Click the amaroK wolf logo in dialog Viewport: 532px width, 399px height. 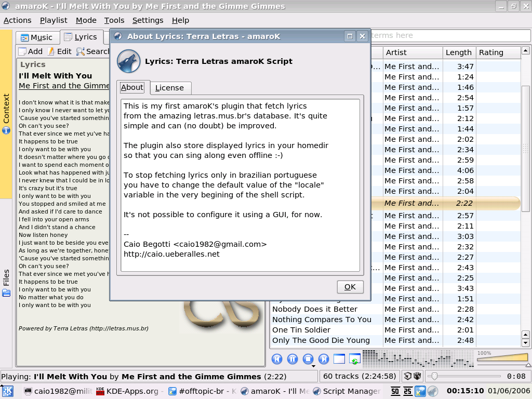[x=129, y=61]
